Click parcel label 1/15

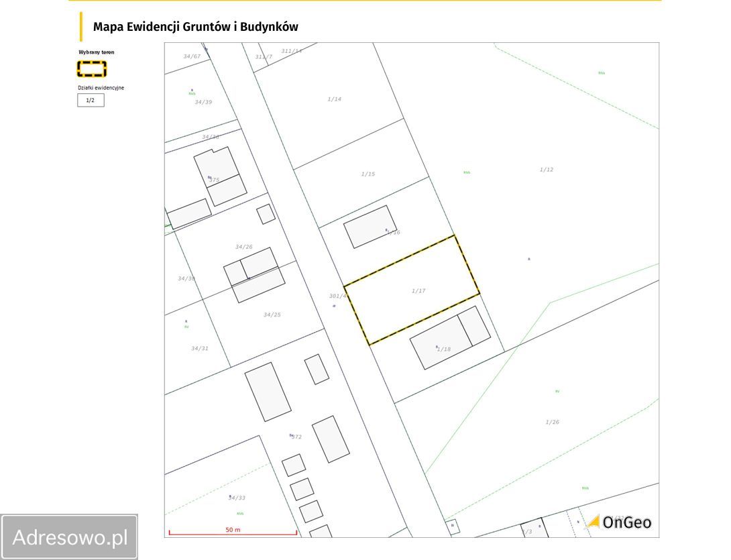point(368,174)
